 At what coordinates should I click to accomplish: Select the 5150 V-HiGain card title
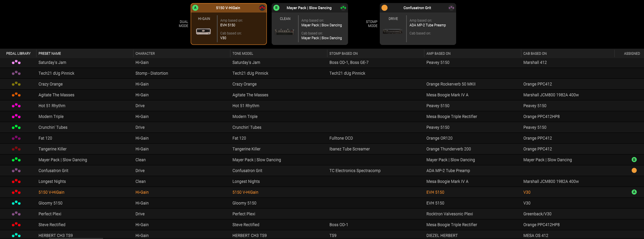228,8
